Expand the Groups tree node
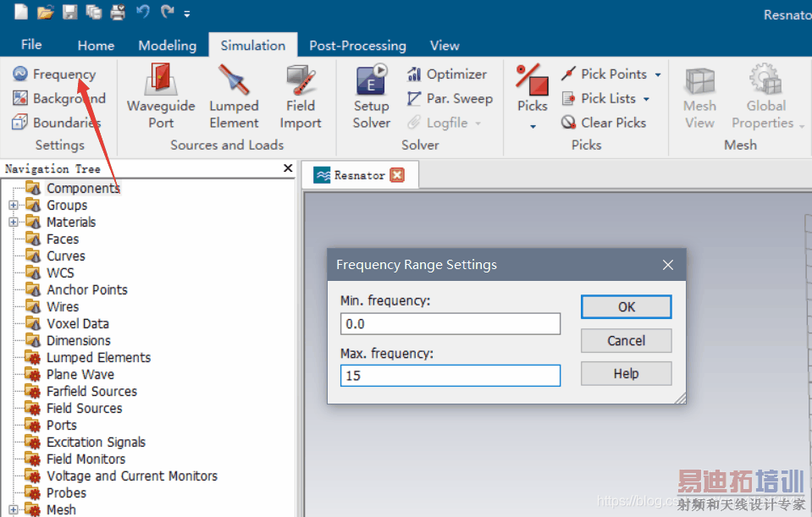 click(14, 205)
